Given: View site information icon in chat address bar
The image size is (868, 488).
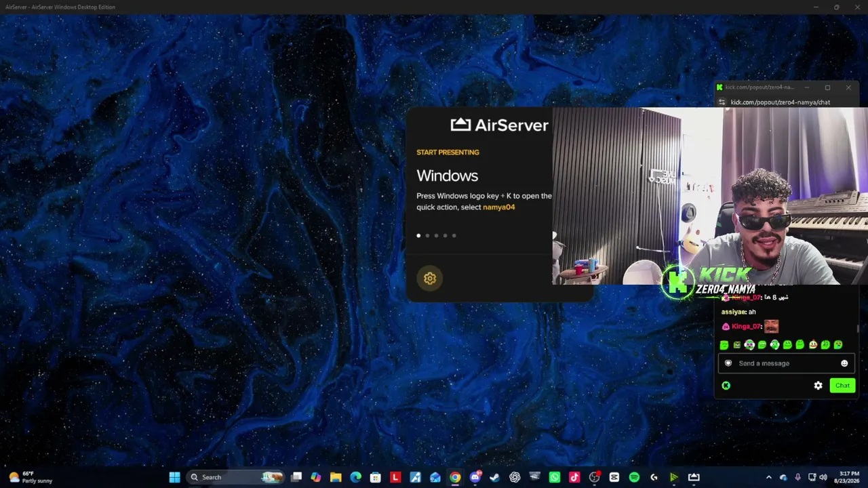Looking at the screenshot, I should pyautogui.click(x=722, y=102).
